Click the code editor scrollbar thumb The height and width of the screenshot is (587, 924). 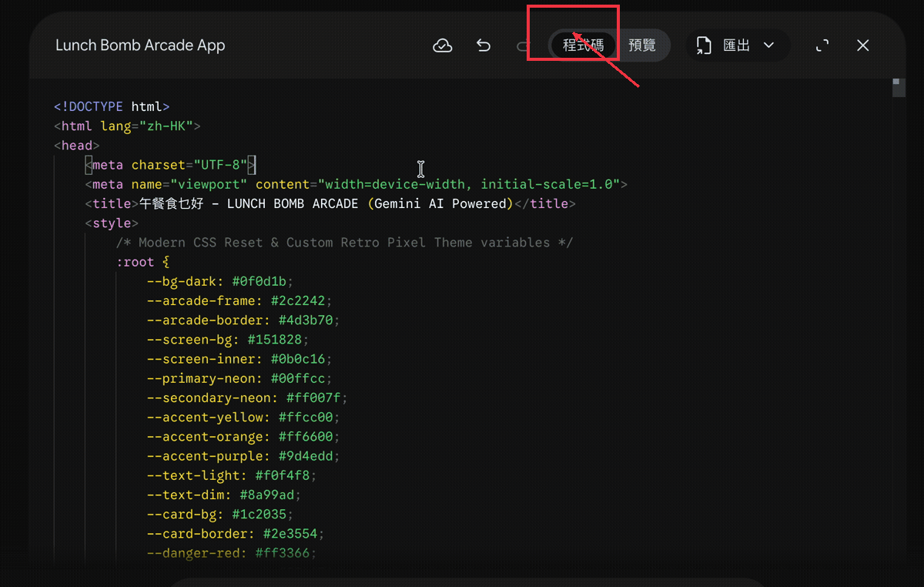(899, 87)
